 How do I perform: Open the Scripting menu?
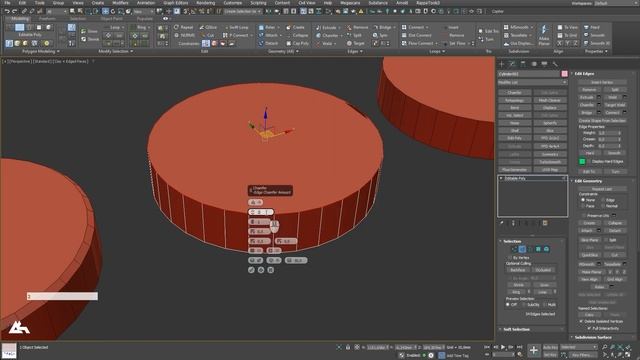(x=258, y=3)
